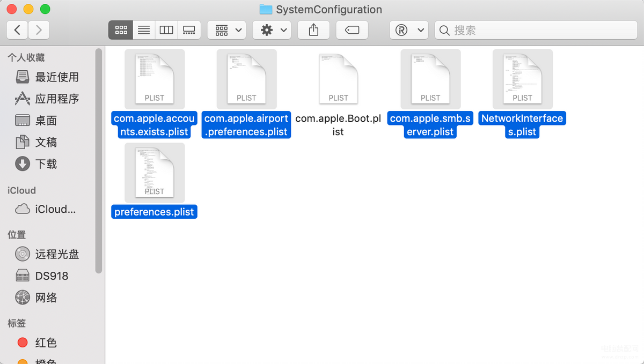Select the com.apple.smb.server.plist file name
Screen dimensions: 644x364
[430, 125]
